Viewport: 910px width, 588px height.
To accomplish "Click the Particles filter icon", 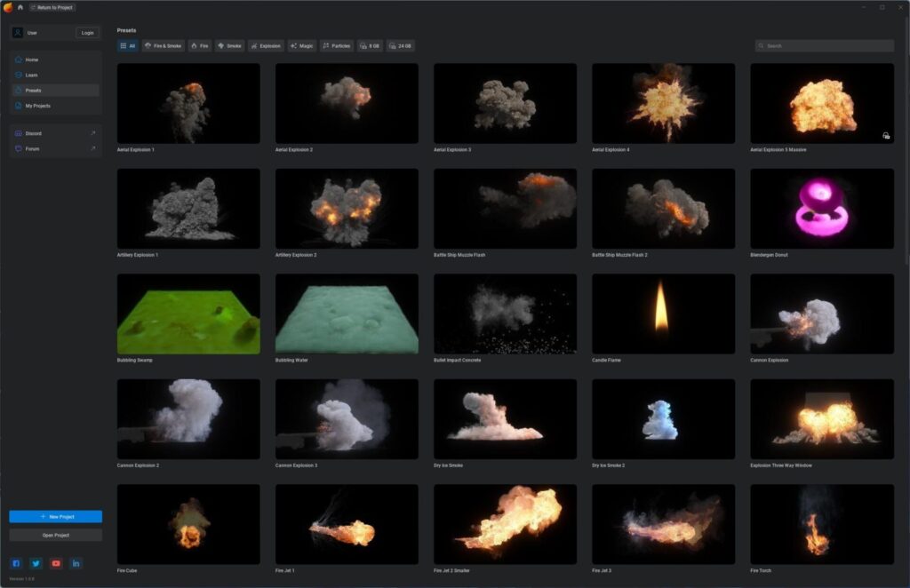I will pos(326,45).
